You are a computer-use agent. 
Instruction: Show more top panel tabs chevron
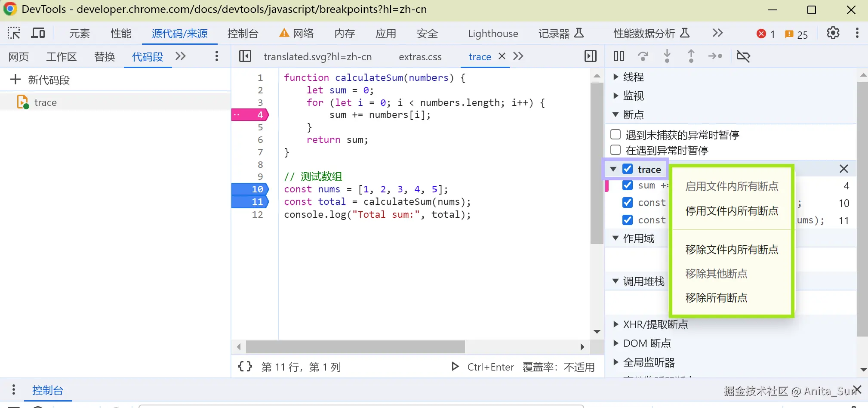(717, 33)
